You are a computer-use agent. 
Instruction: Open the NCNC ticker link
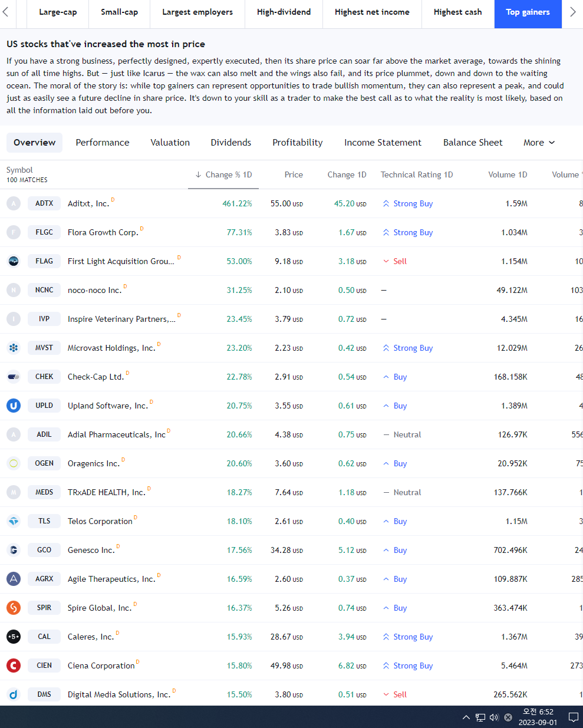point(44,290)
